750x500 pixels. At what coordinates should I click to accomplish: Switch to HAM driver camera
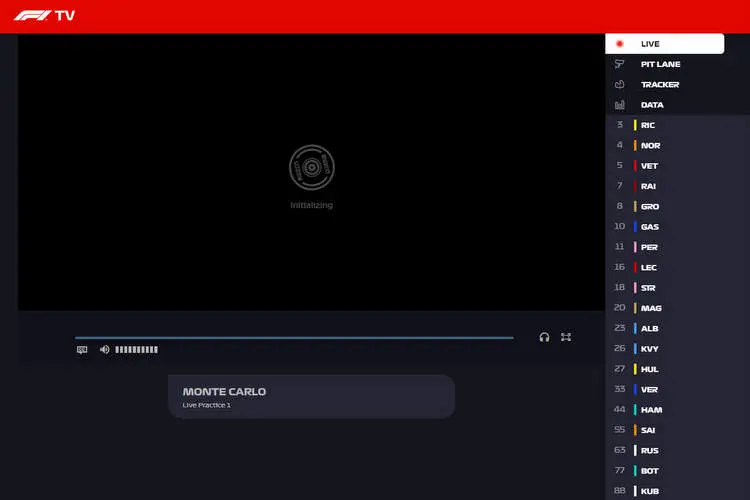click(677, 410)
